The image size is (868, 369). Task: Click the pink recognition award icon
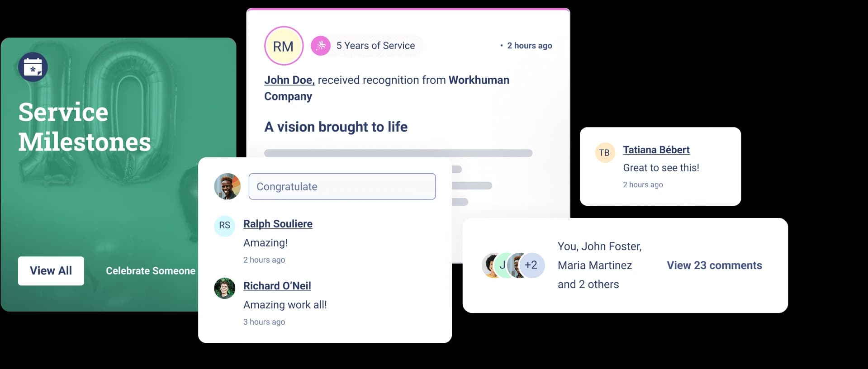pos(321,45)
